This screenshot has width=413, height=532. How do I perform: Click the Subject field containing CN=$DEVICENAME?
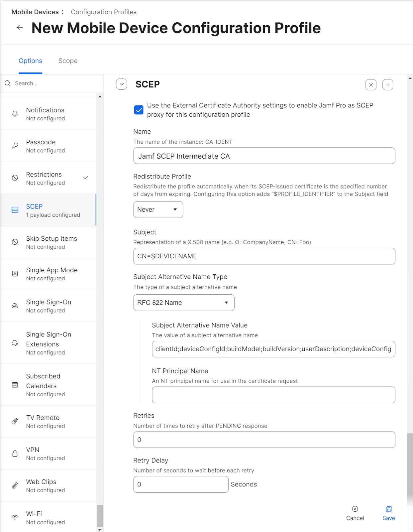(x=264, y=256)
